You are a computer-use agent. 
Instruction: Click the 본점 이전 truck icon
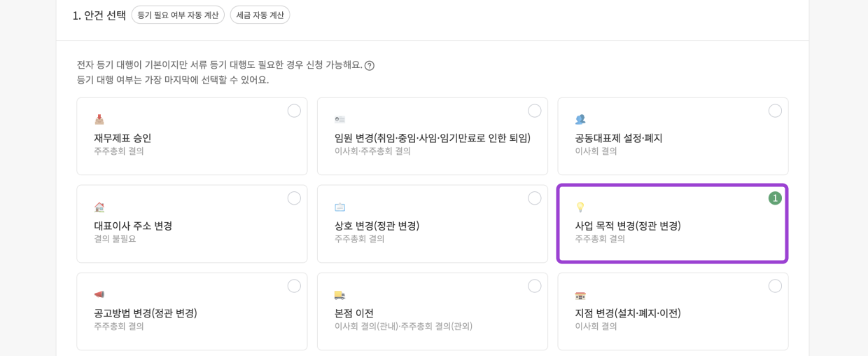tap(339, 295)
